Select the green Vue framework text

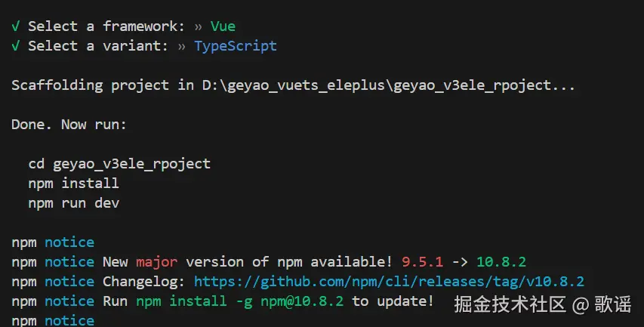coord(223,26)
